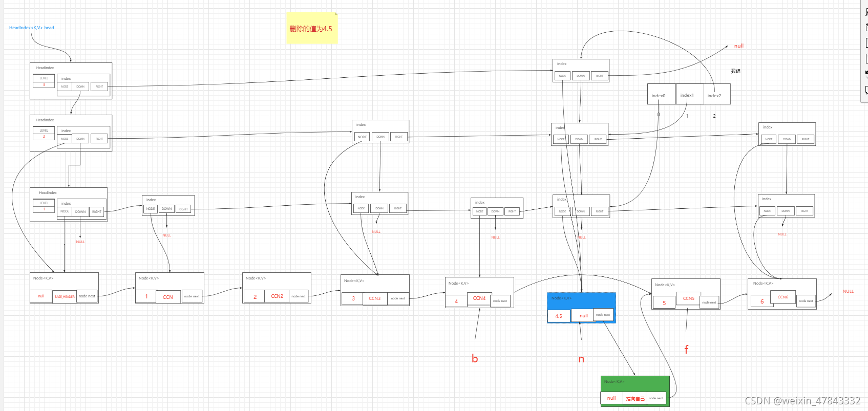This screenshot has height=411, width=868.
Task: Click the key cell with value '5'
Action: point(664,303)
